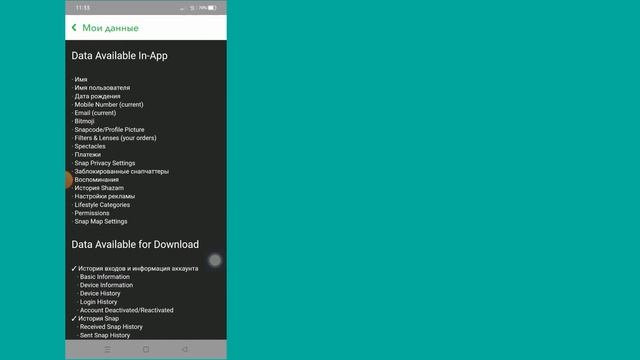Tap the Android back navigation icon

click(x=184, y=349)
